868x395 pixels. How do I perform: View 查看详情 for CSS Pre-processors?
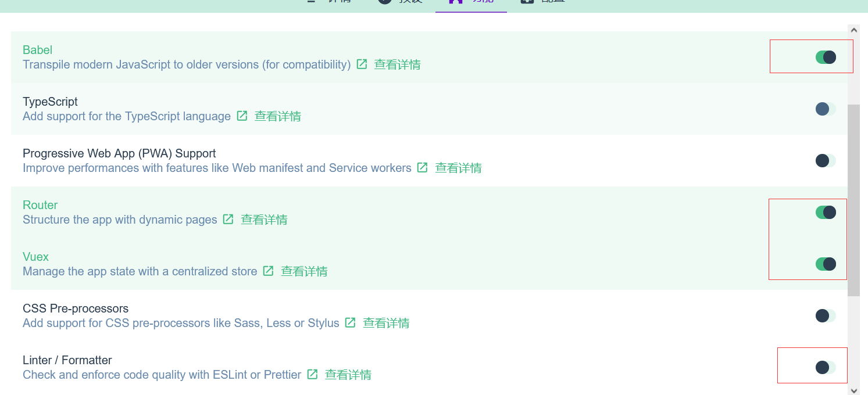click(x=386, y=323)
